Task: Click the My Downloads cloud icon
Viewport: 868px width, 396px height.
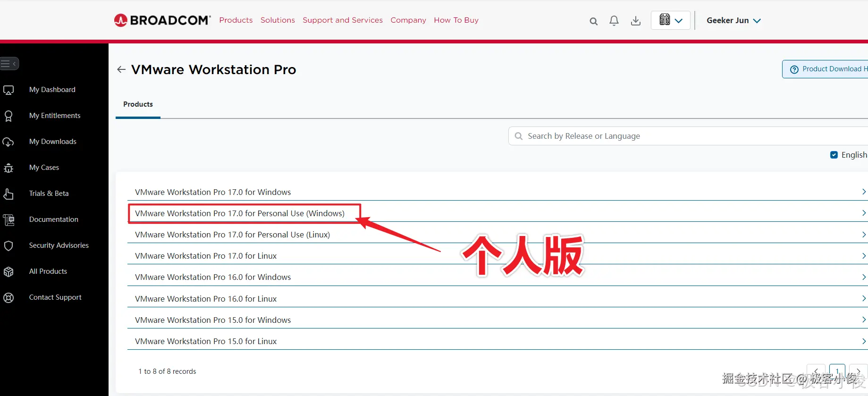Action: 8,142
